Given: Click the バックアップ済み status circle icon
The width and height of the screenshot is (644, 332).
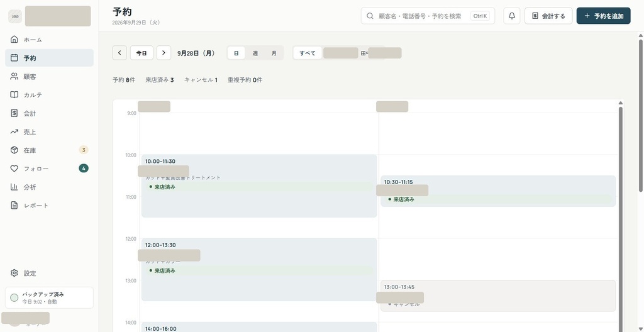Looking at the screenshot, I should [14, 298].
